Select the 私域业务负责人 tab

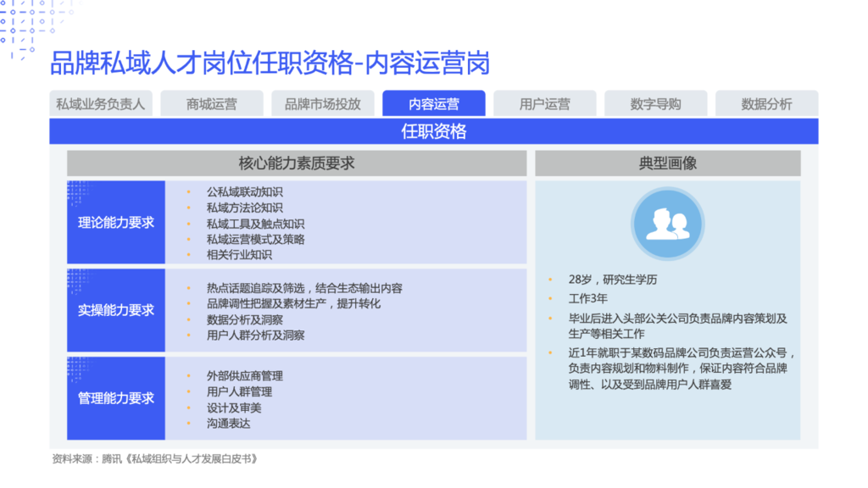click(101, 103)
